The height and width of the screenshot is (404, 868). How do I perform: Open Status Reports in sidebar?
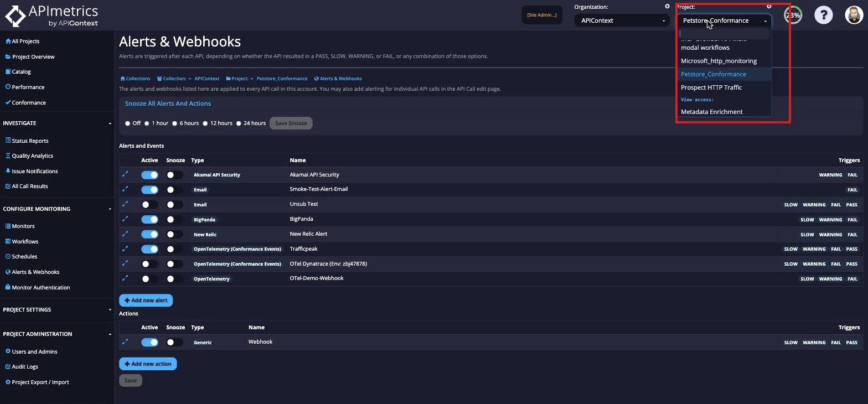click(x=27, y=141)
